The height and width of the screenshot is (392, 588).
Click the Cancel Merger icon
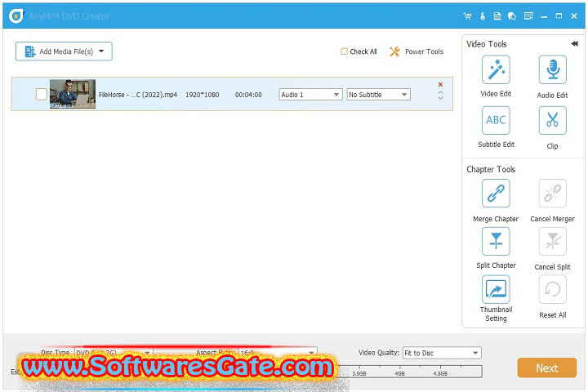552,194
